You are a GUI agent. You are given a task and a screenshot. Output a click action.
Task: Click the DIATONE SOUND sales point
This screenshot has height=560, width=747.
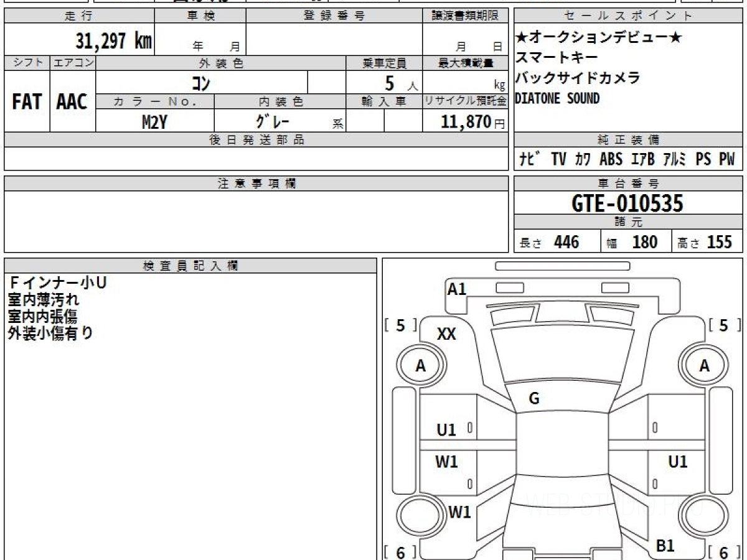557,98
